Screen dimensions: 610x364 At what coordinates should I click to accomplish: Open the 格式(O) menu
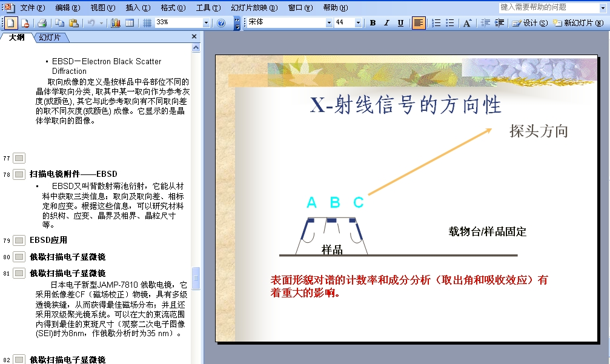pos(173,8)
